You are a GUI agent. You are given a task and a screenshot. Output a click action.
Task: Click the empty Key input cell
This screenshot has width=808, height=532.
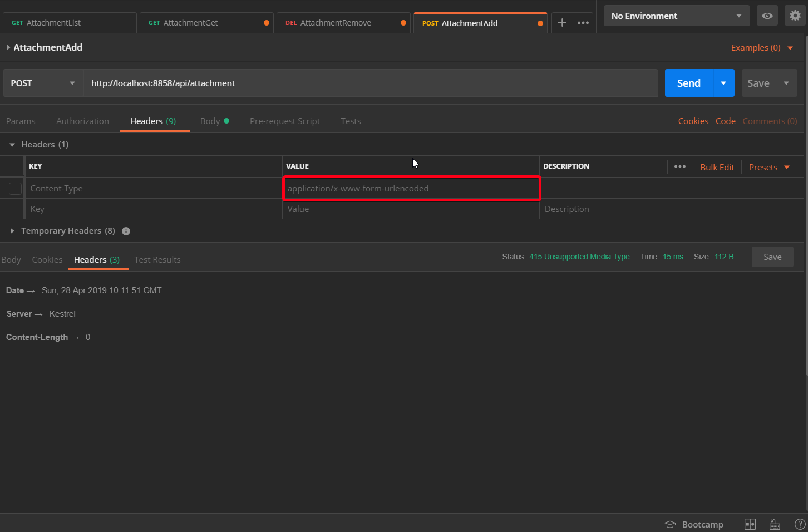[x=154, y=209]
